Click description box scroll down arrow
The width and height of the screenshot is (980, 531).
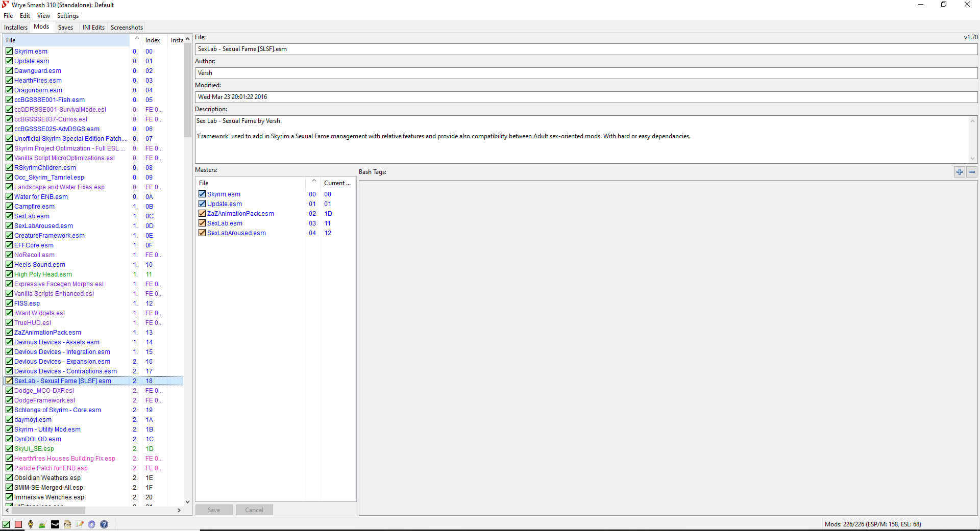pos(972,159)
